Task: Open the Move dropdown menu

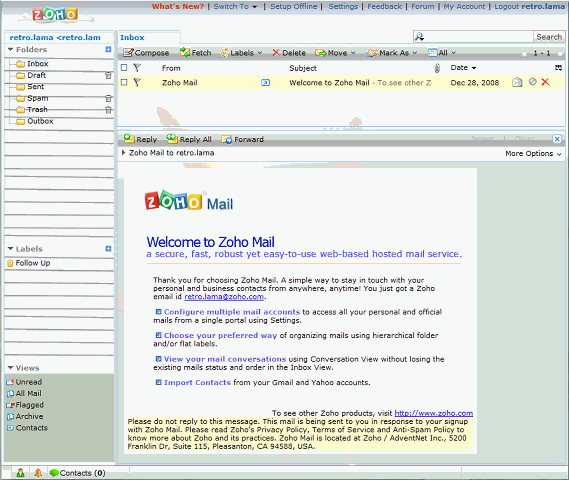Action: pos(335,53)
